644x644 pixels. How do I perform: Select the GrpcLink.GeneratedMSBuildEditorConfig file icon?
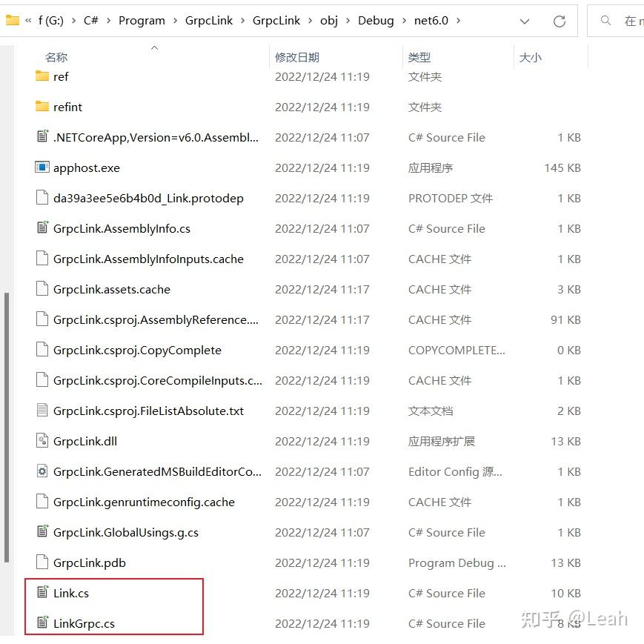click(x=42, y=471)
